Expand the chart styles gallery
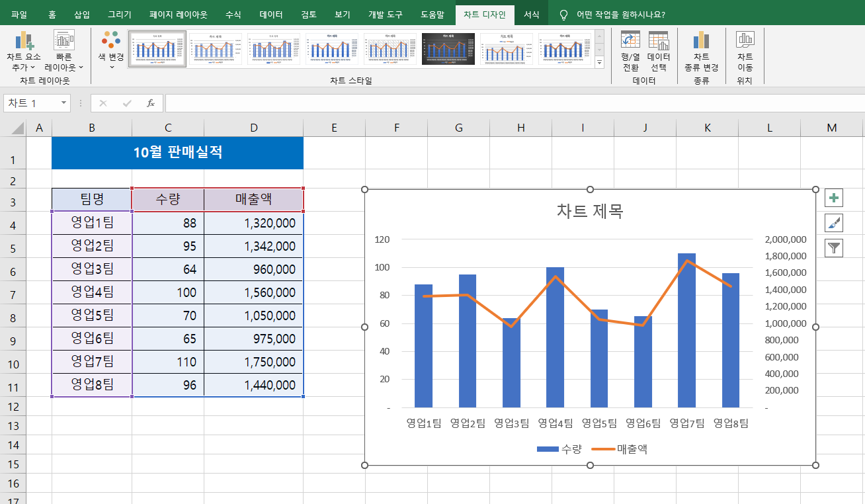Screen dimensions: 865x504 click(x=600, y=62)
